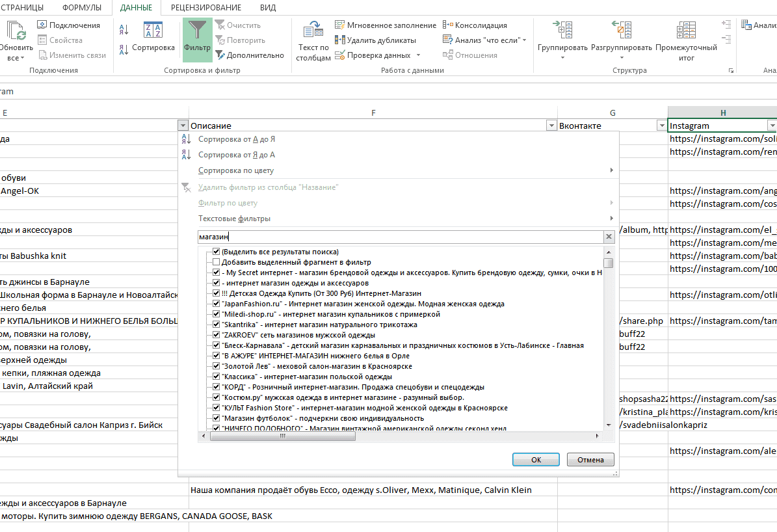Screen dimensions: 777x532
Task: Click Группировать icon
Action: tap(562, 31)
